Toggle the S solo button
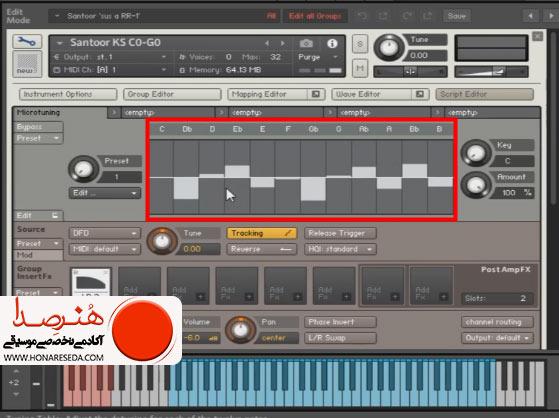Screen dimensions: 559x418 click(x=360, y=44)
